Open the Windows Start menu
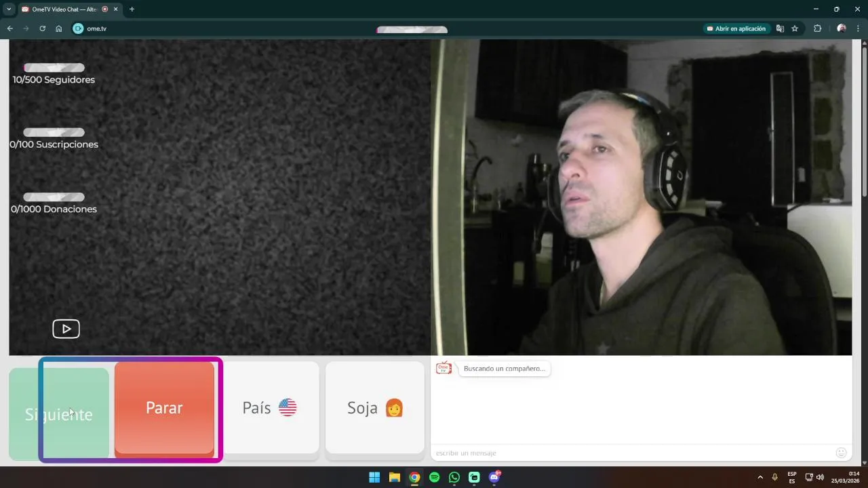The height and width of the screenshot is (488, 868). click(374, 477)
